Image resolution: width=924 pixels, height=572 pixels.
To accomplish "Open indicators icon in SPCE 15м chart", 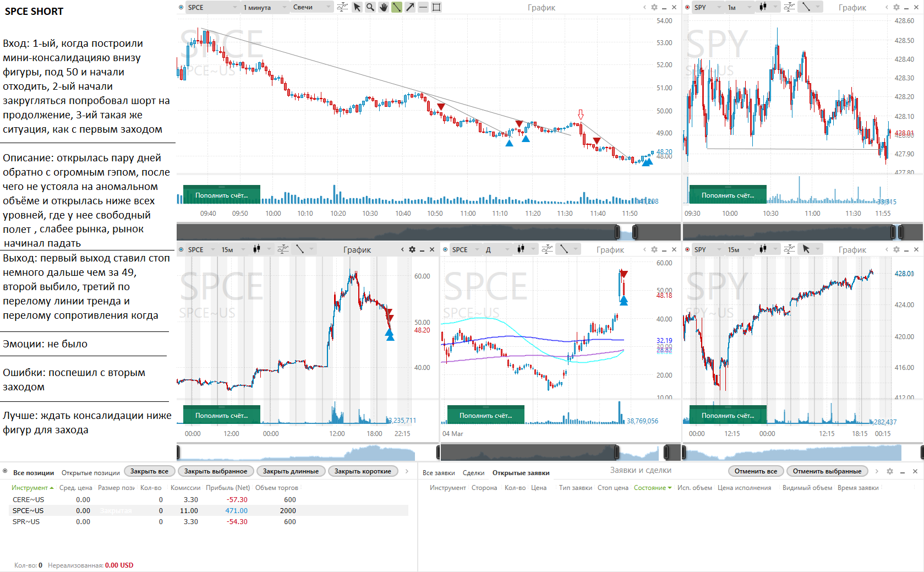I will [283, 249].
